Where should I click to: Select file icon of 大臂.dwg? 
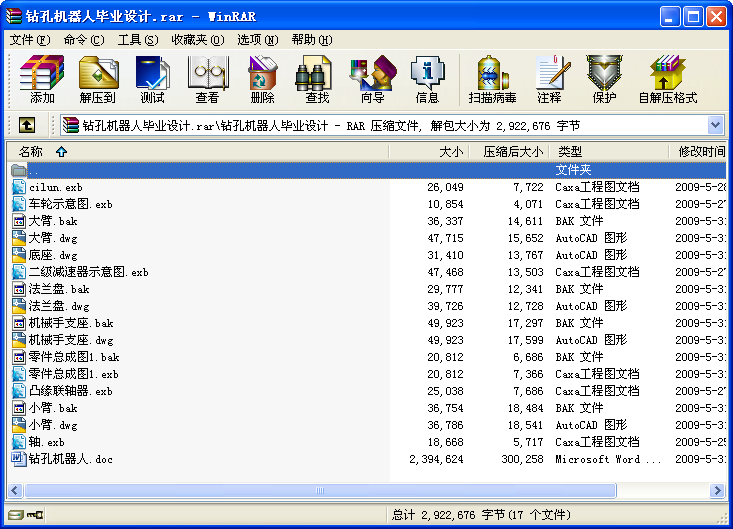click(x=19, y=238)
